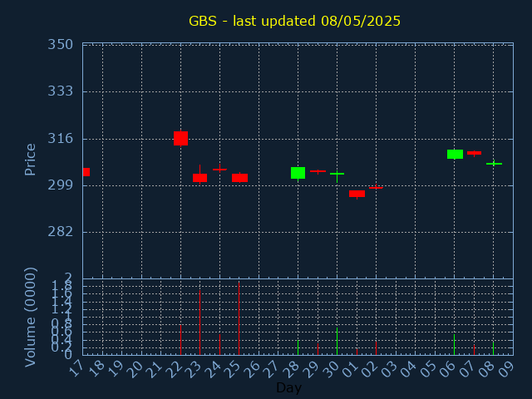Click the thin red candlestick on day 24
The image size is (532, 399).
coord(219,169)
